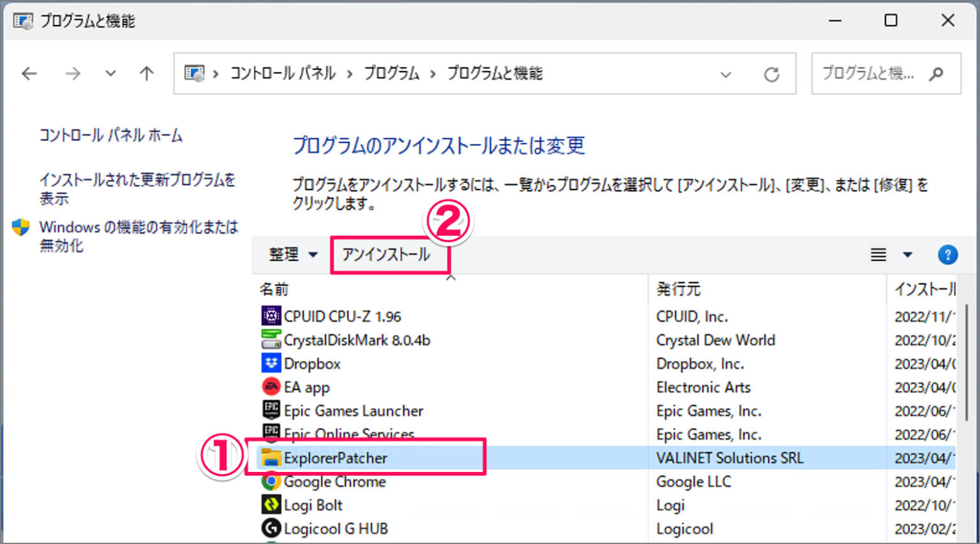Click the Logi Bolt program icon

[271, 504]
